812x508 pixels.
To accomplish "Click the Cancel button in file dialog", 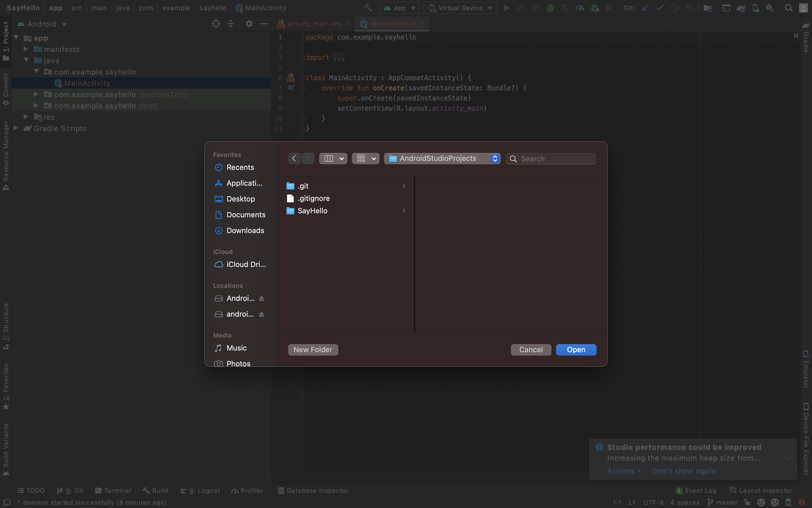I will (531, 350).
